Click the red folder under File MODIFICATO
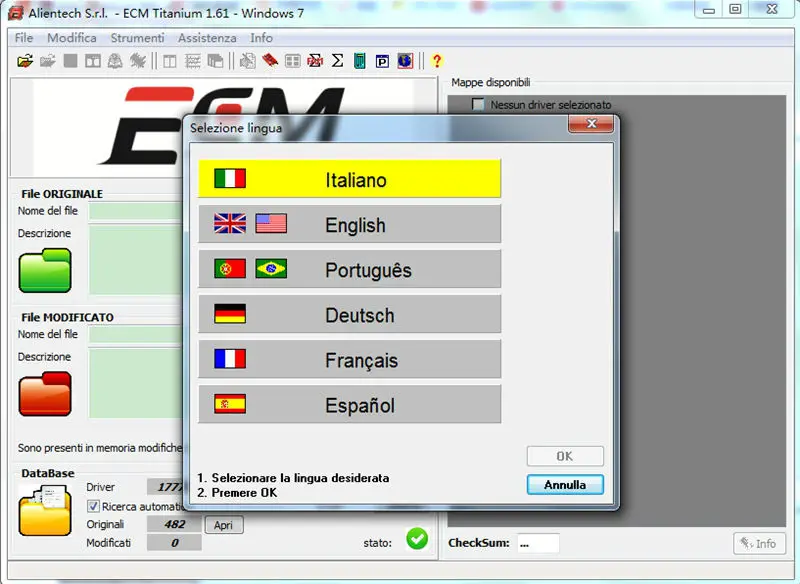The height and width of the screenshot is (584, 800). (45, 394)
